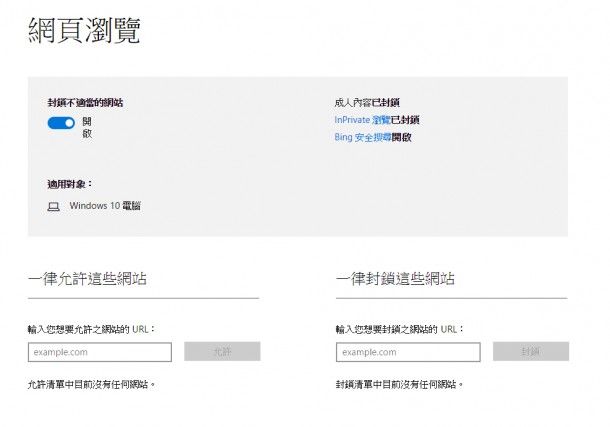Open the Bing 安全搜尋 link
610x427 pixels.
(362, 137)
